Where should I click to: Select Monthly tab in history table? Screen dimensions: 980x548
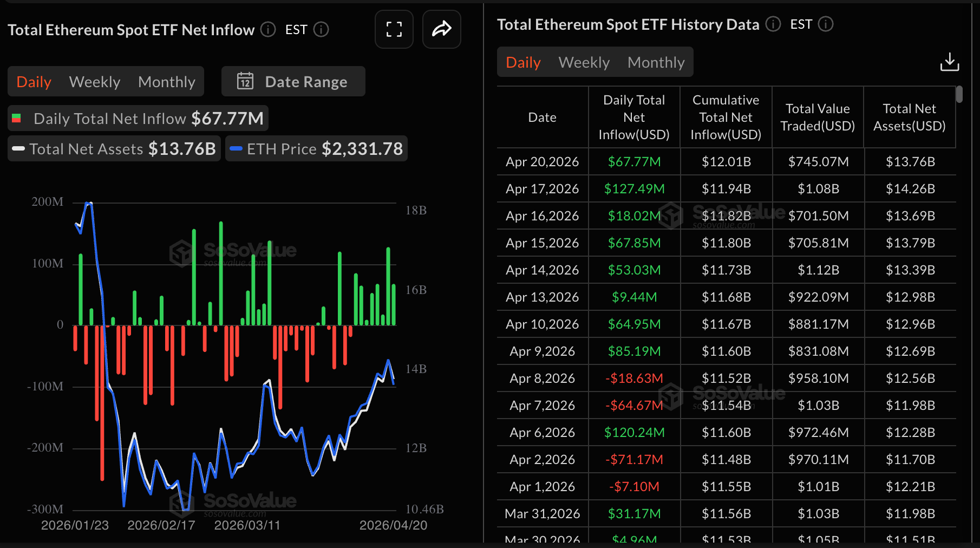click(x=656, y=62)
